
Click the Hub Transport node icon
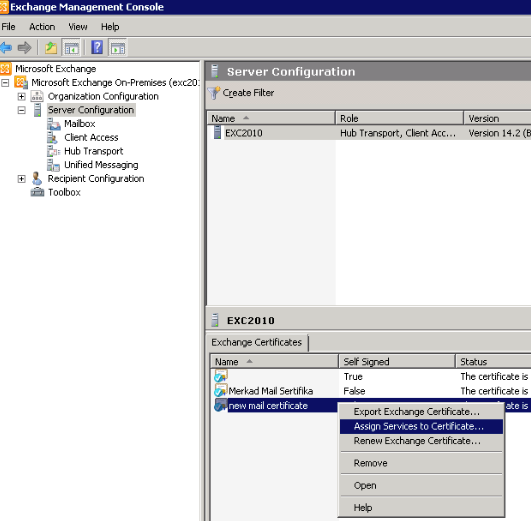[54, 151]
